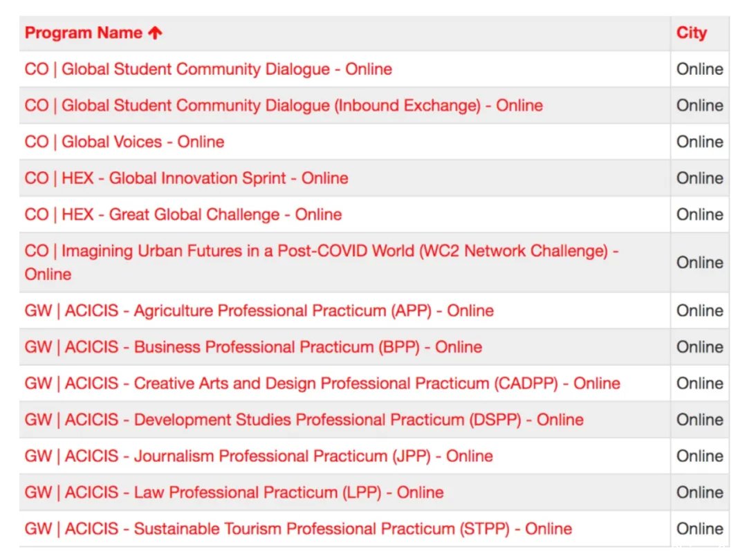
Task: Open Imagining Urban Futures in a Post-COVID World link
Action: 322,263
